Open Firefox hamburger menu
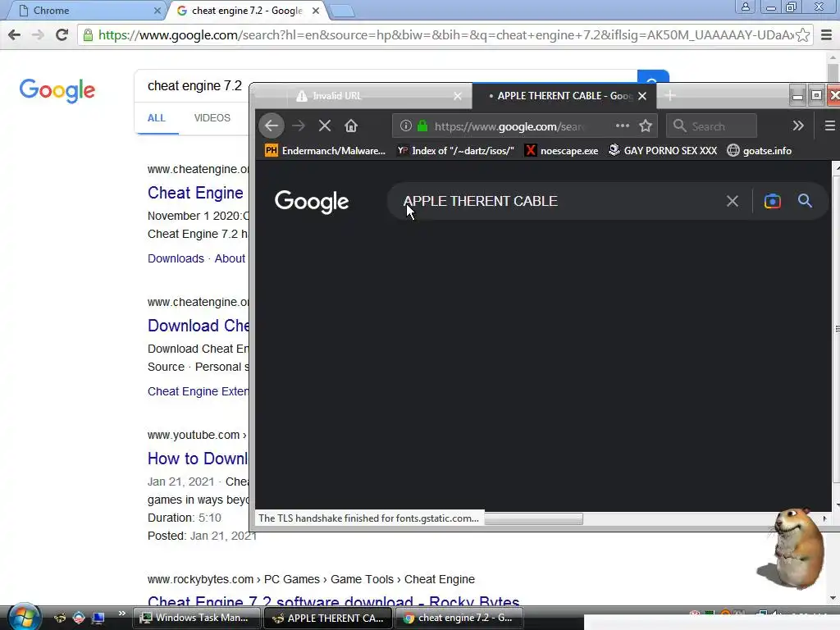This screenshot has width=840, height=630. [x=830, y=126]
